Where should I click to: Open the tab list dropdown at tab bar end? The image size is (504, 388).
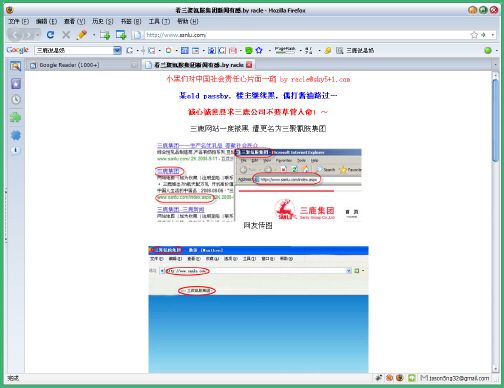coord(495,65)
